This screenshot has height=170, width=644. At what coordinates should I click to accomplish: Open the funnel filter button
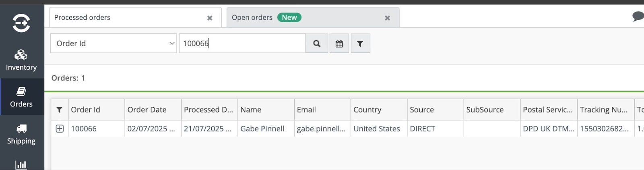tap(360, 43)
